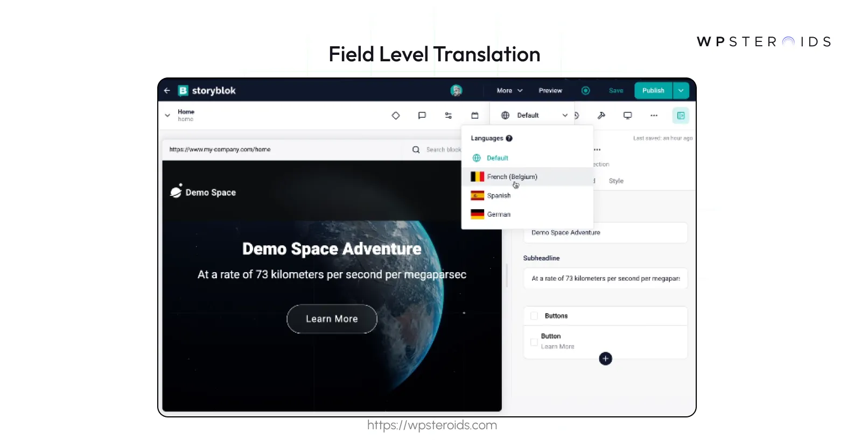Open the calendar scheduling icon
868x440 pixels.
tap(475, 115)
